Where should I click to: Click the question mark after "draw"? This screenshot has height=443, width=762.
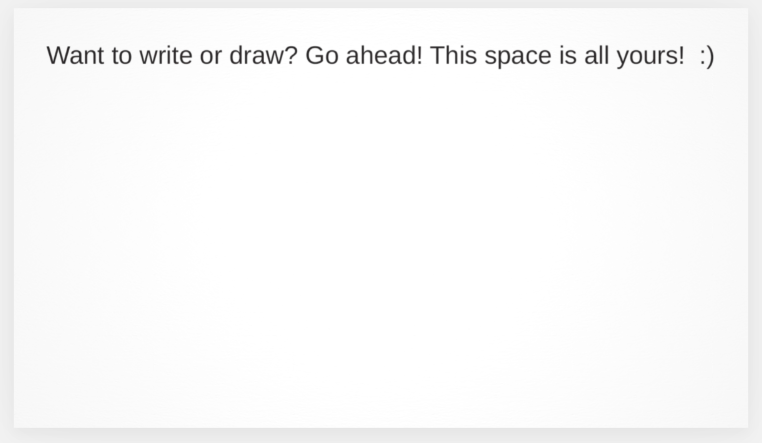click(291, 55)
